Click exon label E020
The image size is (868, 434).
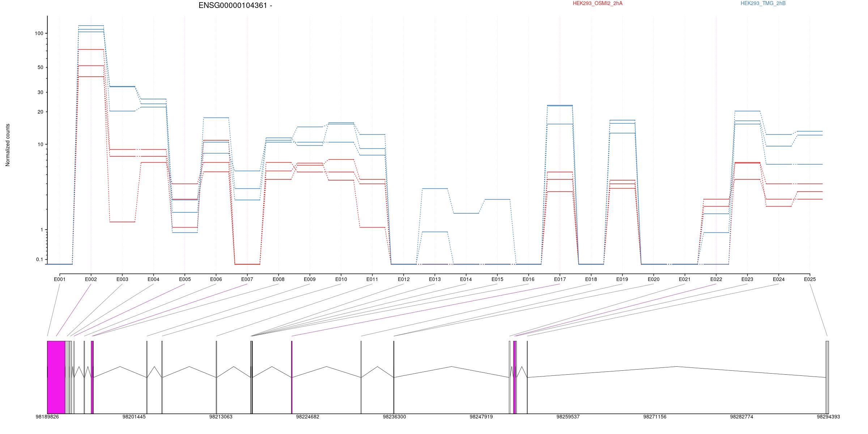(654, 279)
